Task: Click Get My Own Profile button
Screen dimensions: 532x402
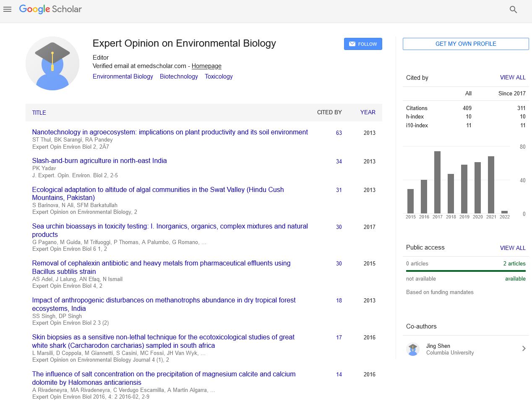Action: (x=466, y=44)
